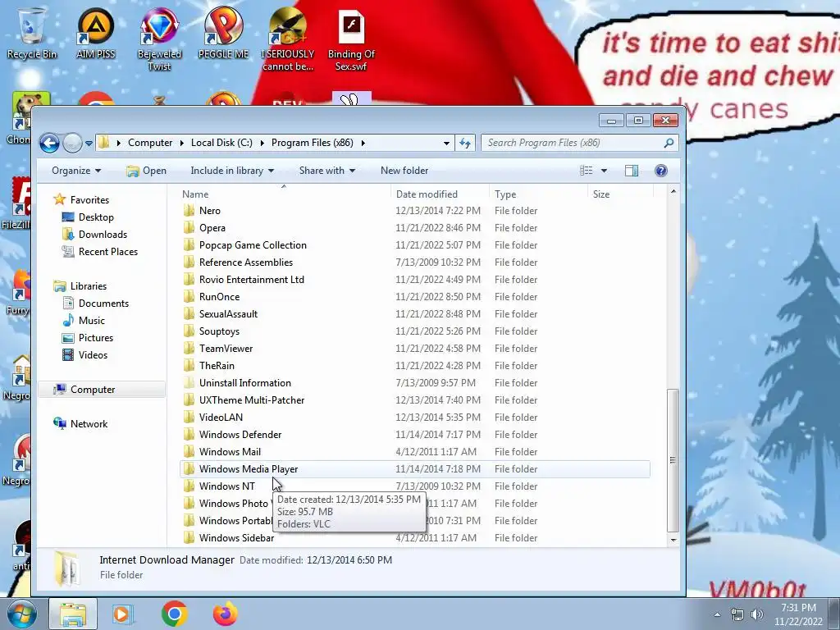Click the VideoLAN folder icon

pyautogui.click(x=189, y=418)
